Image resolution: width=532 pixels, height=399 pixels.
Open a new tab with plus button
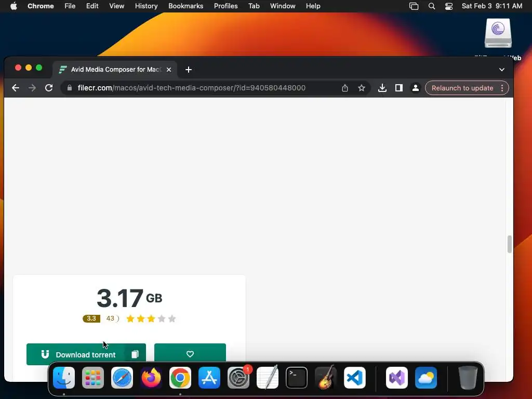(189, 70)
